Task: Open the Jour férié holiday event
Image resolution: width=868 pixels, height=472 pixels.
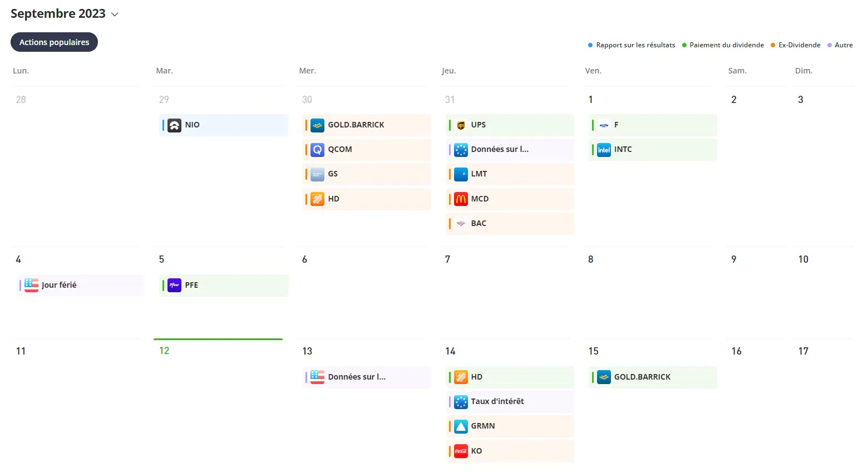Action: pos(81,285)
